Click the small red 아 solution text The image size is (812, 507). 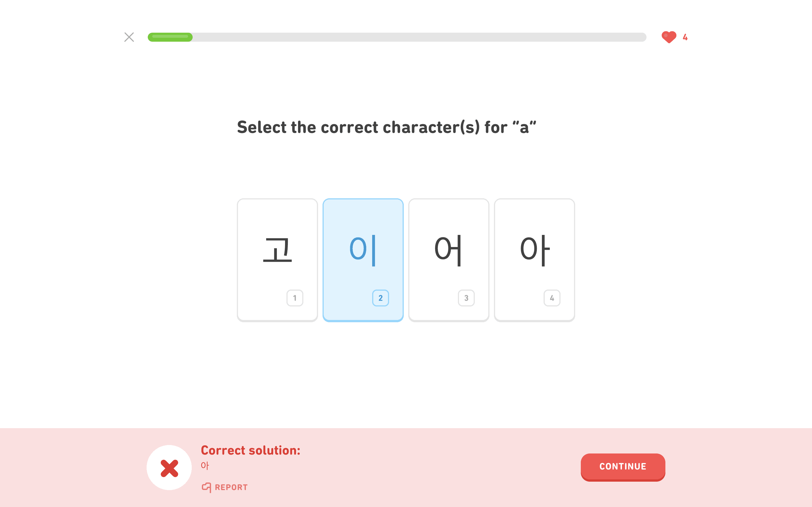click(205, 465)
